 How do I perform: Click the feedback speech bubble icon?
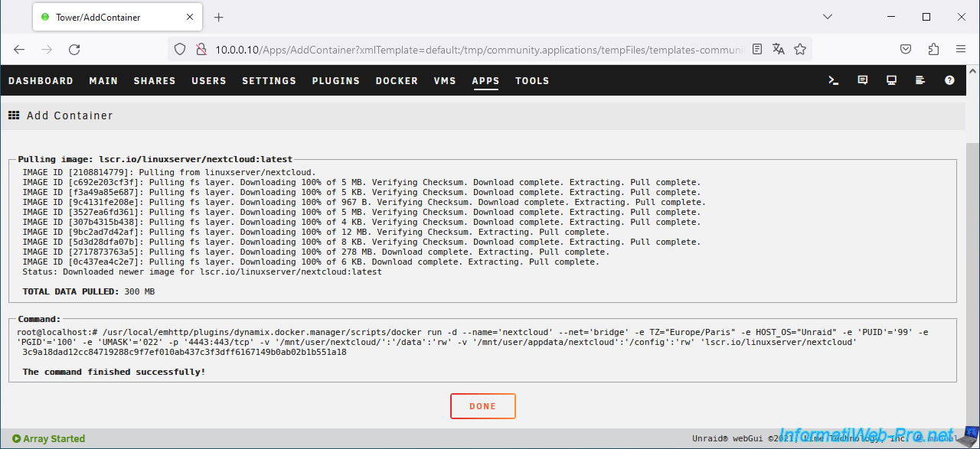click(863, 80)
